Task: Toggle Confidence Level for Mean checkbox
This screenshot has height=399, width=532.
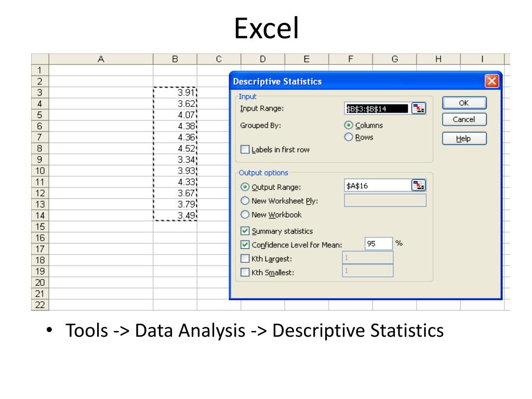Action: [x=245, y=245]
